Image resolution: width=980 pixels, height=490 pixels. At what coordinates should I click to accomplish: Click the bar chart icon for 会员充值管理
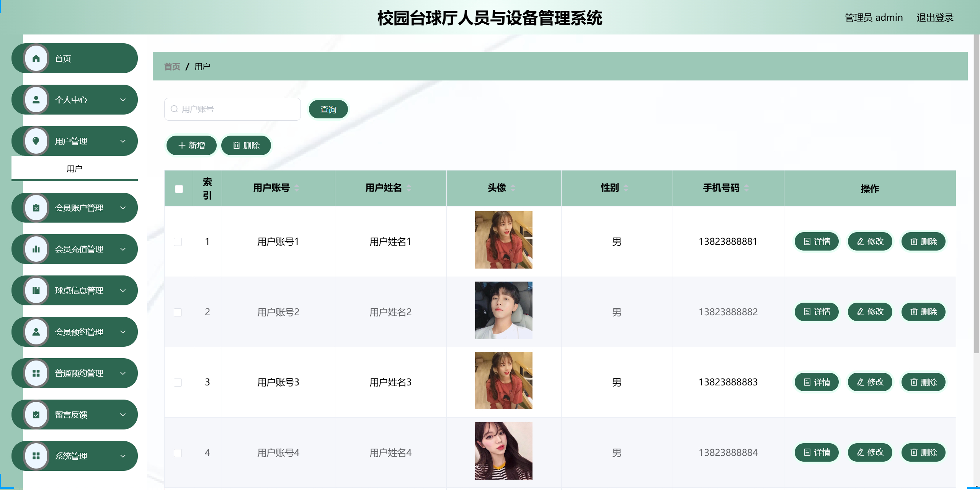click(x=36, y=249)
